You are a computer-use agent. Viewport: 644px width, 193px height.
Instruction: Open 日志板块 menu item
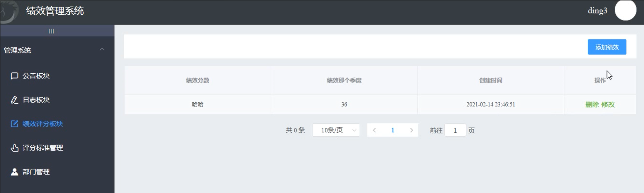coord(57,100)
